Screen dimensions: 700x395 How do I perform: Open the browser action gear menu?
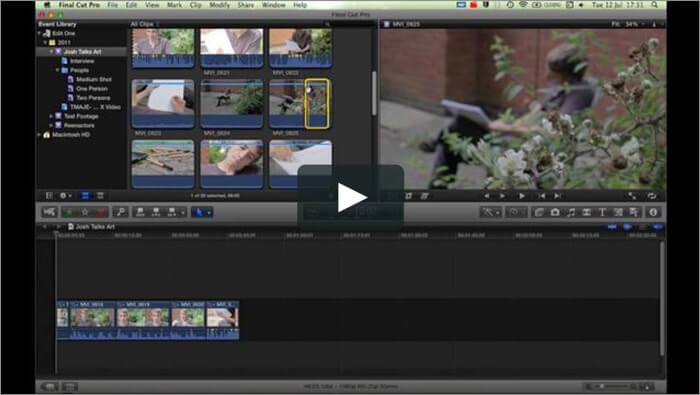[x=65, y=196]
